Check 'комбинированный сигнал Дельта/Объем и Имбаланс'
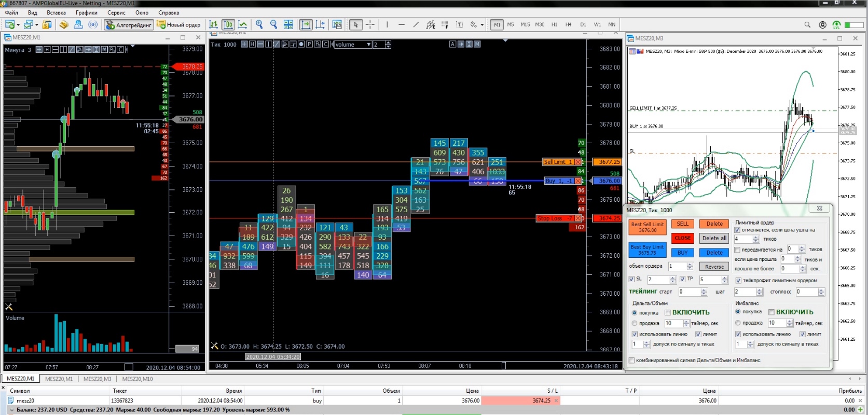This screenshot has height=415, width=868. (x=632, y=360)
